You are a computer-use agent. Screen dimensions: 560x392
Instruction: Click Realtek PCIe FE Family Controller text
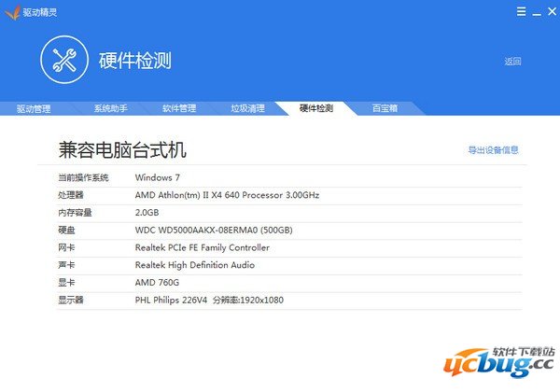coord(203,247)
